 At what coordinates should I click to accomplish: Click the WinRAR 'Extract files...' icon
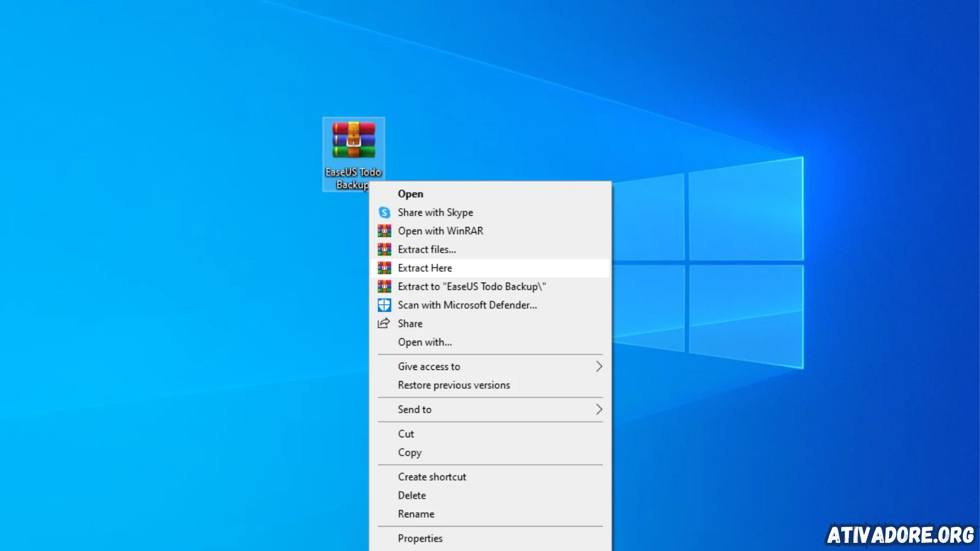point(384,249)
